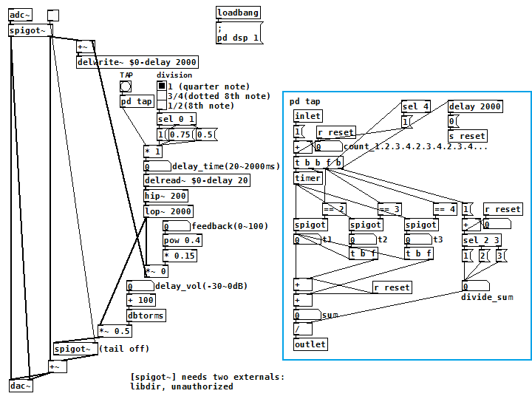The height and width of the screenshot is (399, 532).
Task: Select the delwrite~ $0-delay 2000 object
Action: coord(137,62)
